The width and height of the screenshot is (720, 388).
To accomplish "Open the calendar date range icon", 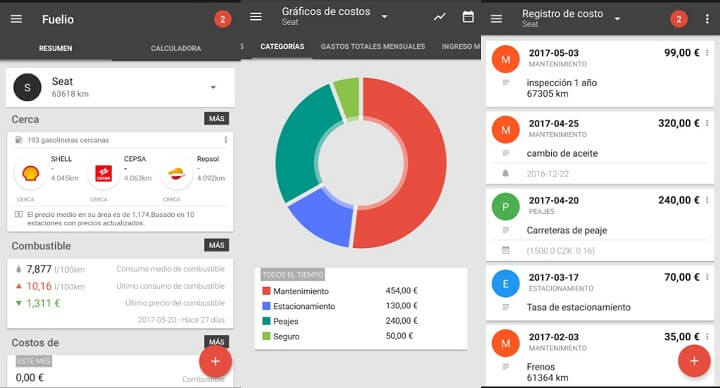I will (468, 17).
